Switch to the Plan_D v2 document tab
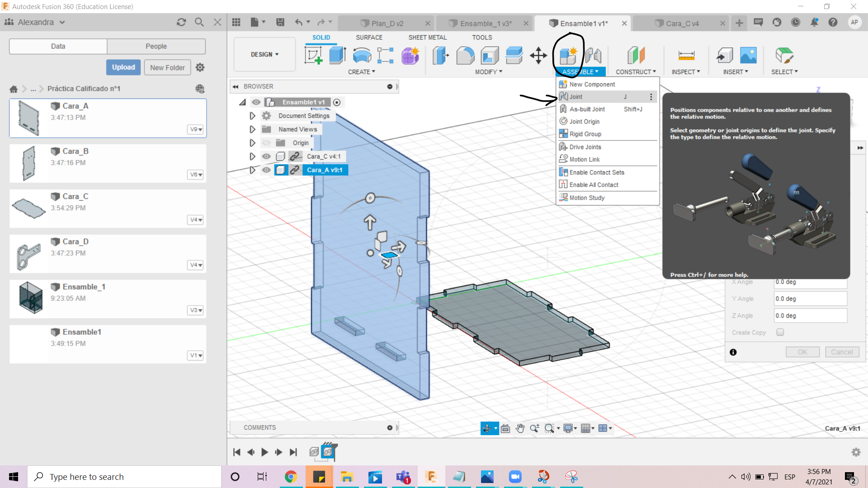Image resolution: width=868 pixels, height=488 pixels. click(387, 23)
